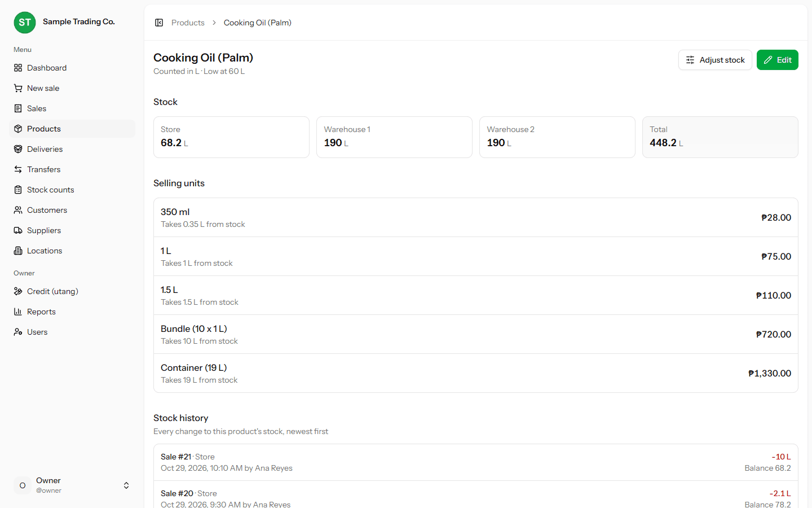Click the Bundle (10 x 1 L) row
The image size is (812, 508).
click(x=476, y=334)
